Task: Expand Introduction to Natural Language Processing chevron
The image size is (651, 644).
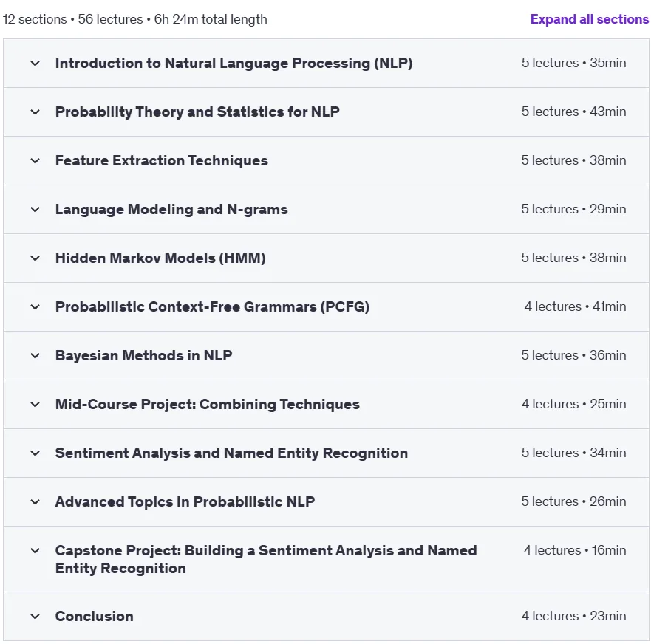Action: pos(35,64)
